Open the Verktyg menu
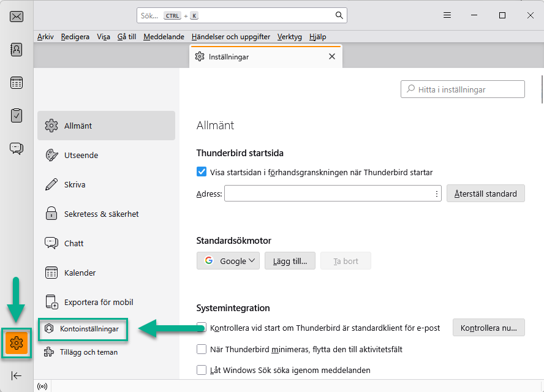 click(x=289, y=36)
